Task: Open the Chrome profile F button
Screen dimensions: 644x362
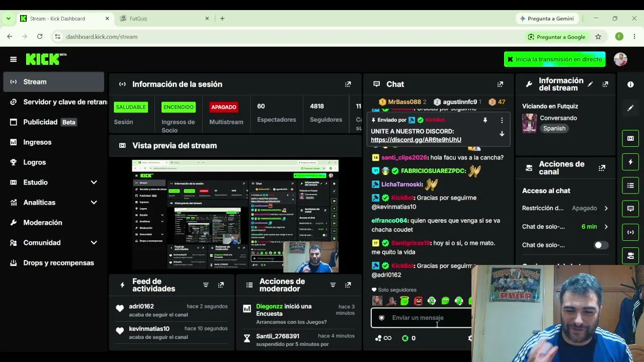Action: pyautogui.click(x=619, y=37)
